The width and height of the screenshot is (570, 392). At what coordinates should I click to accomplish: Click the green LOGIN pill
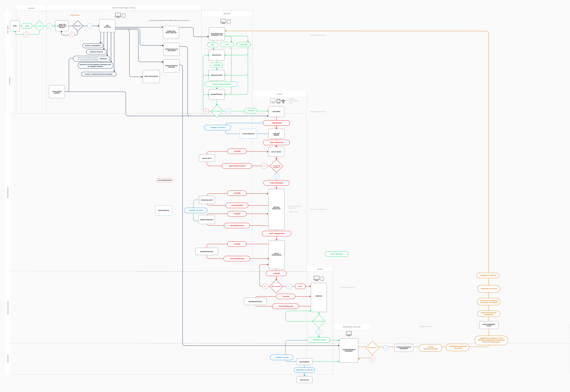pos(27,26)
